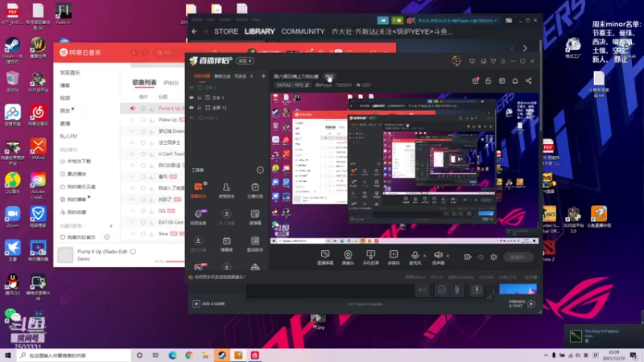Add a 摄像头 camera source
Viewport: 644px width, 362px height.
348,257
